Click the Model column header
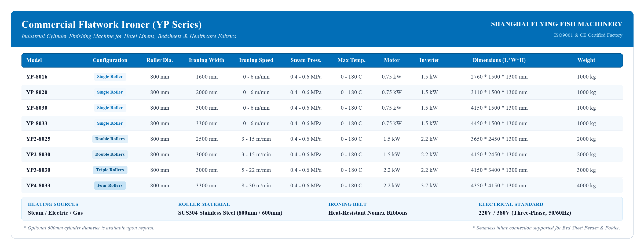Image resolution: width=644 pixels, height=249 pixels. click(34, 60)
